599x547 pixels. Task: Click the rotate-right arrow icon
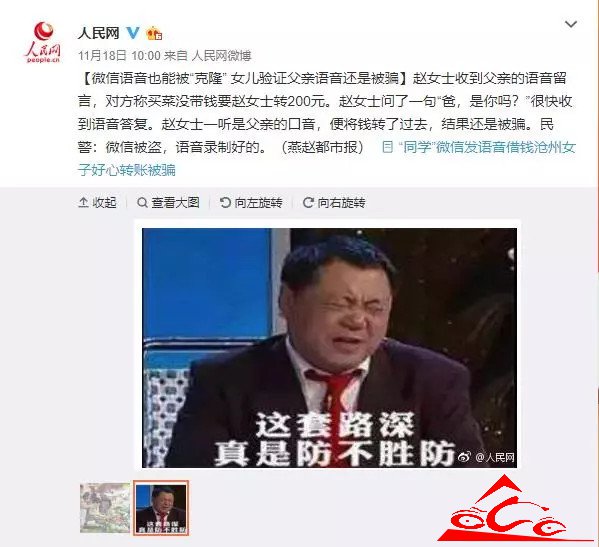tap(308, 202)
